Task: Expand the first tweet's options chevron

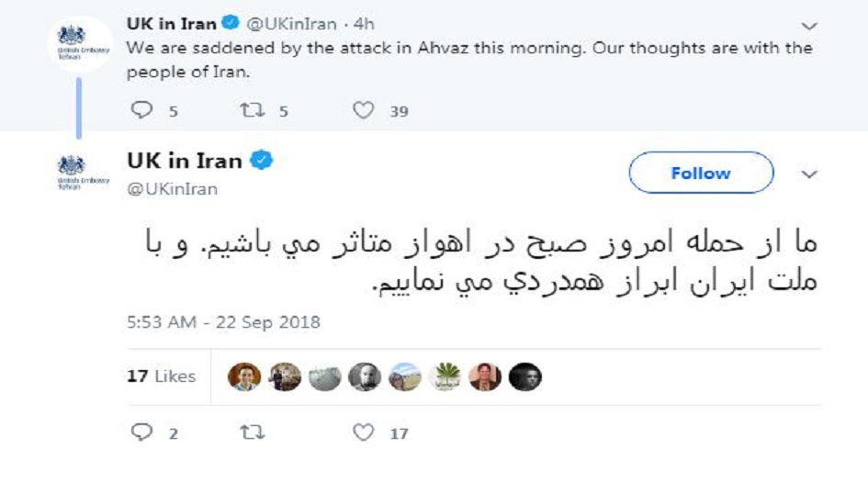Action: [809, 26]
